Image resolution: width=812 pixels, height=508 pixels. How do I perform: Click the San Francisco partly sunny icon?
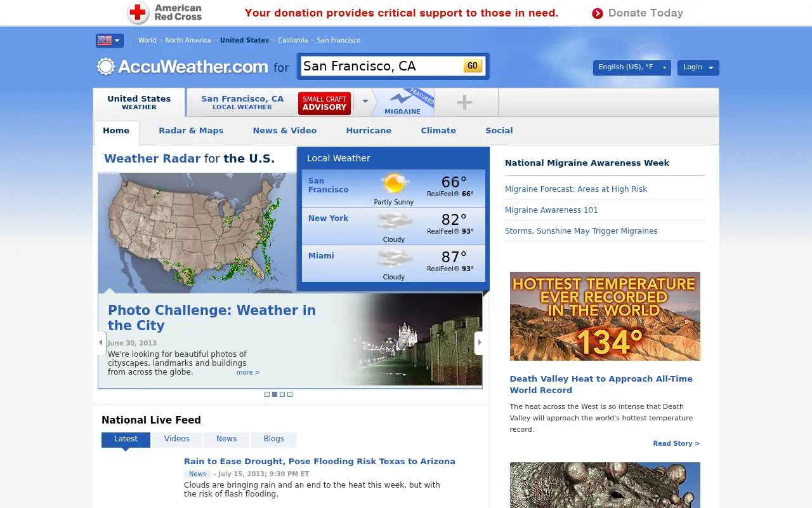tap(394, 184)
